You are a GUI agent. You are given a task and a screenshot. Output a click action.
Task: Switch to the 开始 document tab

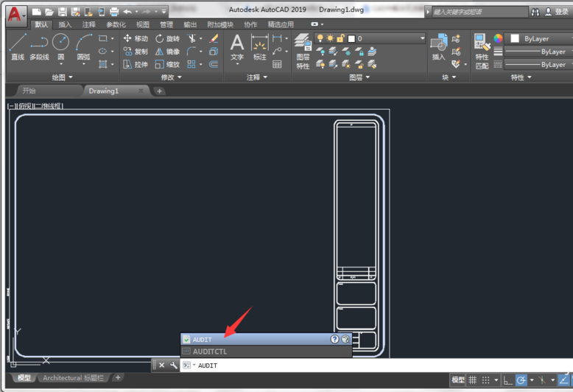[29, 91]
